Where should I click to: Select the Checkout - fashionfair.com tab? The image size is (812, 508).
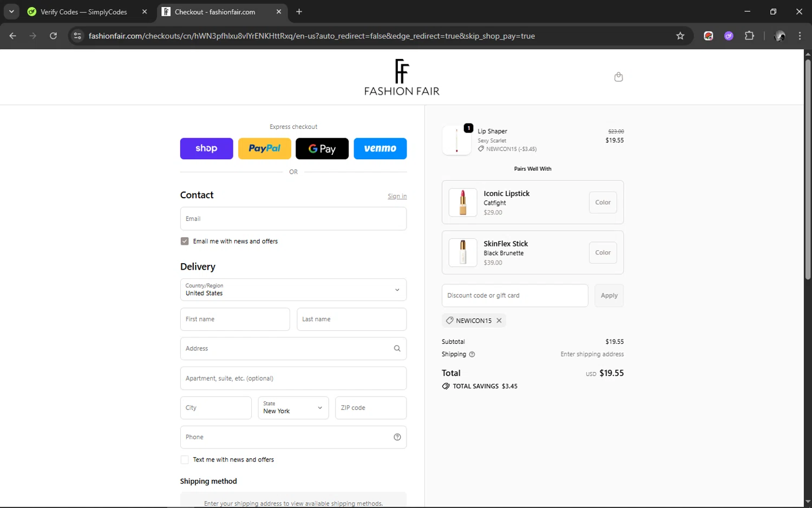[x=223, y=11]
